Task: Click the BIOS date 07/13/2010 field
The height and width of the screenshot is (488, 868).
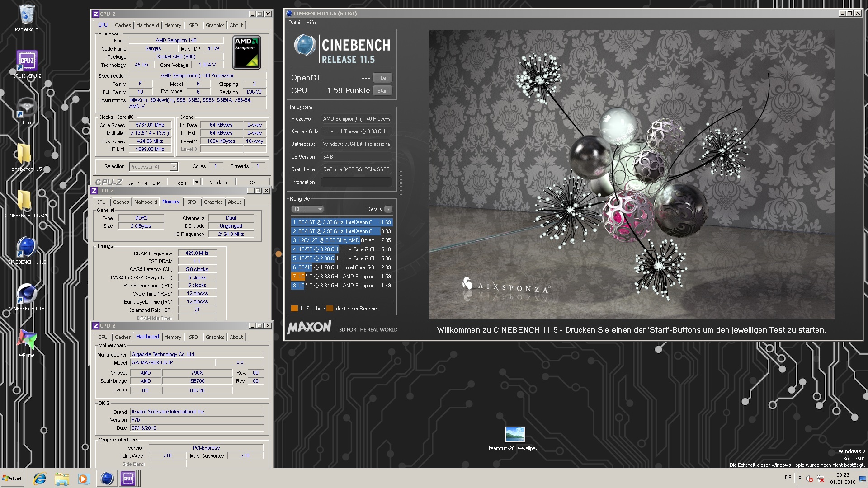Action: tap(197, 428)
